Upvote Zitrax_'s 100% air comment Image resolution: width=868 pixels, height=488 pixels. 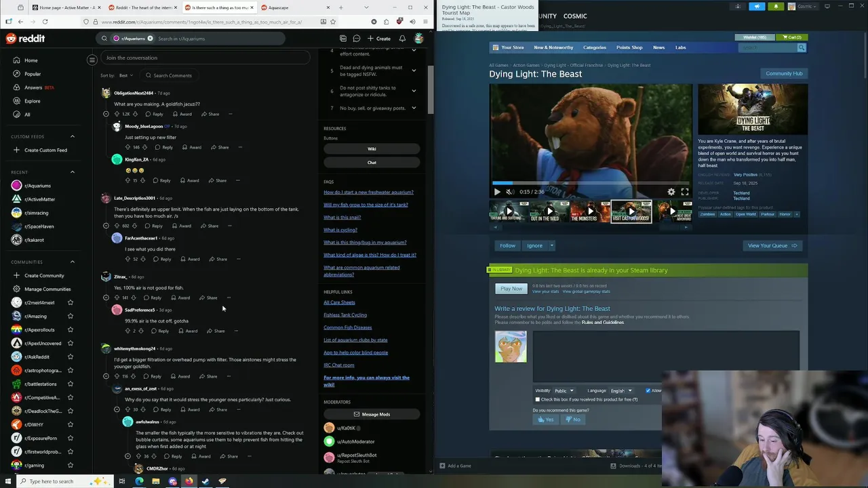click(117, 298)
